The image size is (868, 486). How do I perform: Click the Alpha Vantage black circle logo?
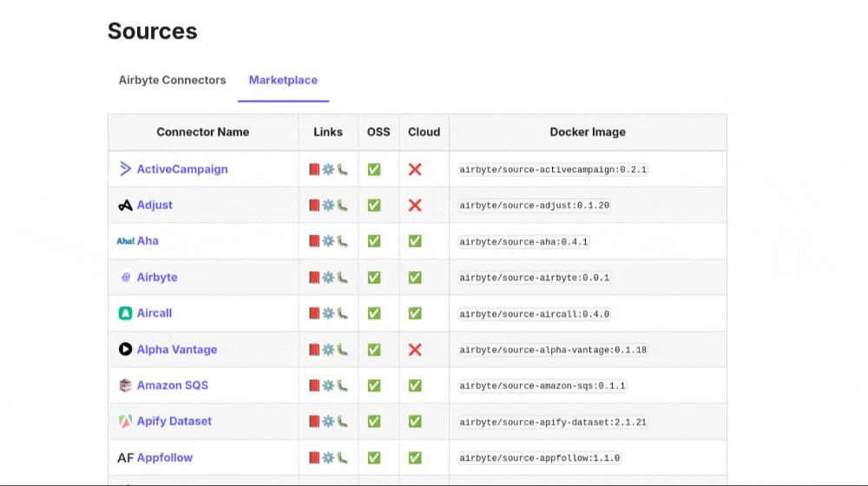coord(126,349)
